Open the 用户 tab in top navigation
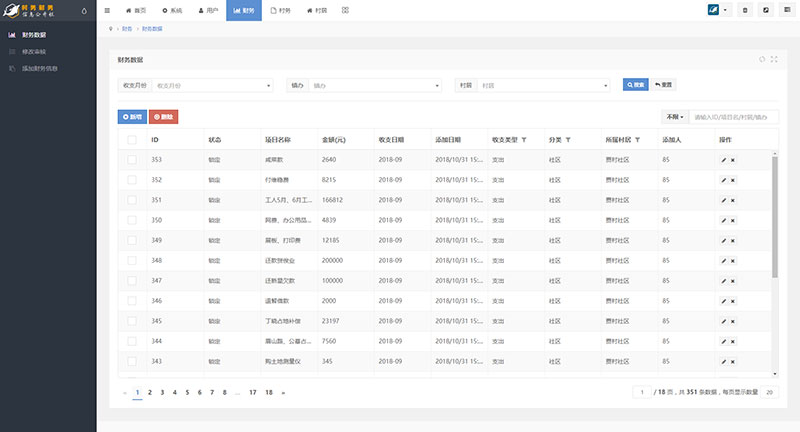The width and height of the screenshot is (800, 432). pos(208,10)
